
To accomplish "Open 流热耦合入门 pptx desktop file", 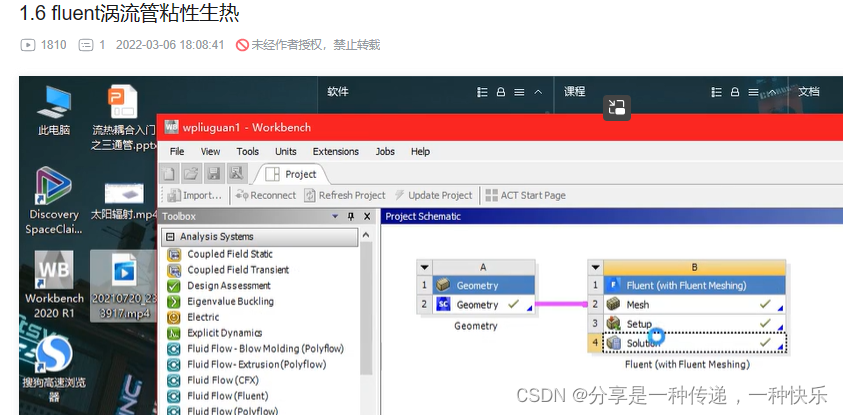I will point(123,117).
